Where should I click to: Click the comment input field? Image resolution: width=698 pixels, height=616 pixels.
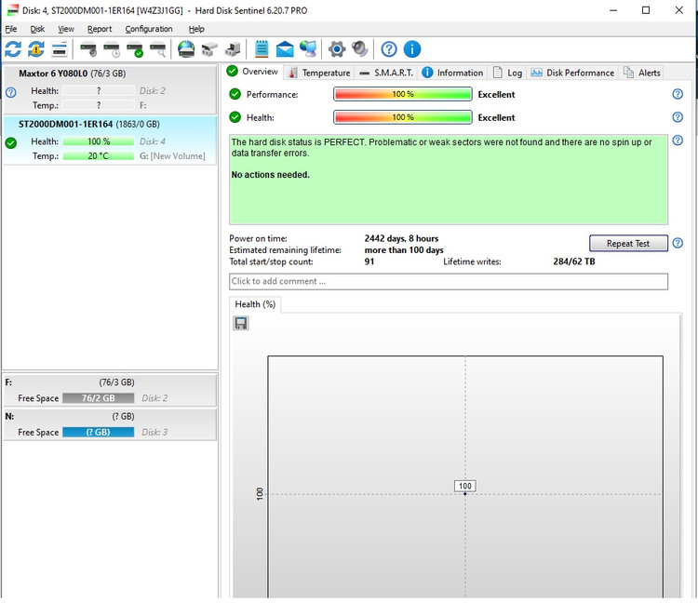[449, 281]
